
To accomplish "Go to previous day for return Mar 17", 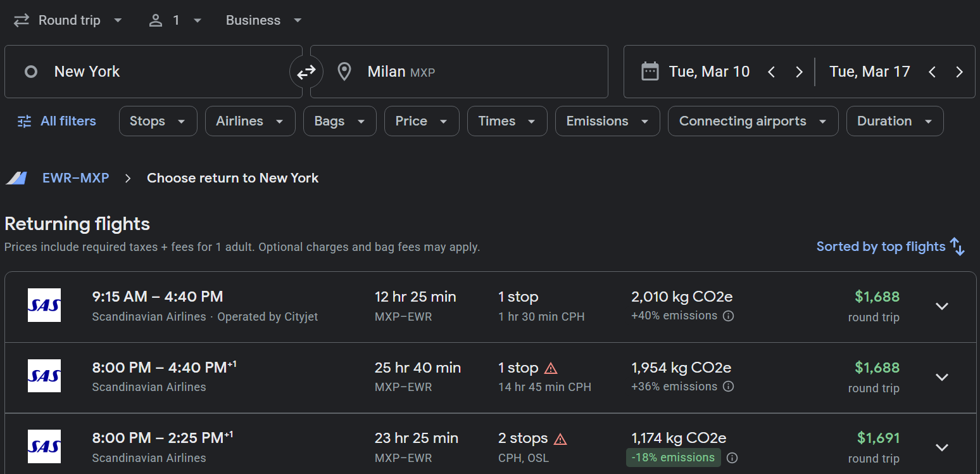I will click(x=932, y=72).
